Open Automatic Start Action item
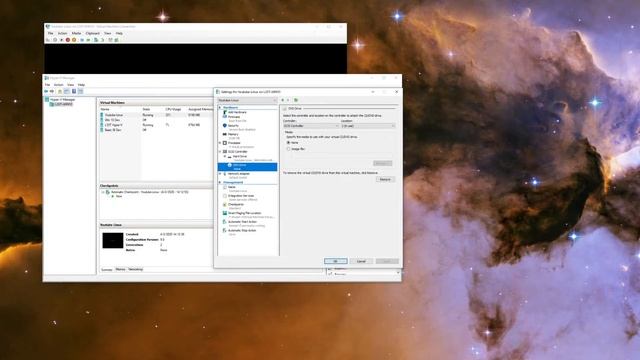Viewport: 640px width, 360px height. [x=242, y=222]
